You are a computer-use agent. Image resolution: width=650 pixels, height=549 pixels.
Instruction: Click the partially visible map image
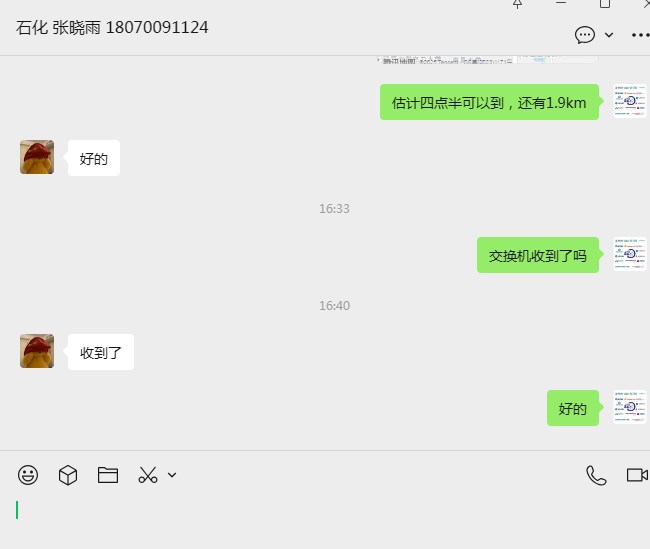tap(488, 60)
